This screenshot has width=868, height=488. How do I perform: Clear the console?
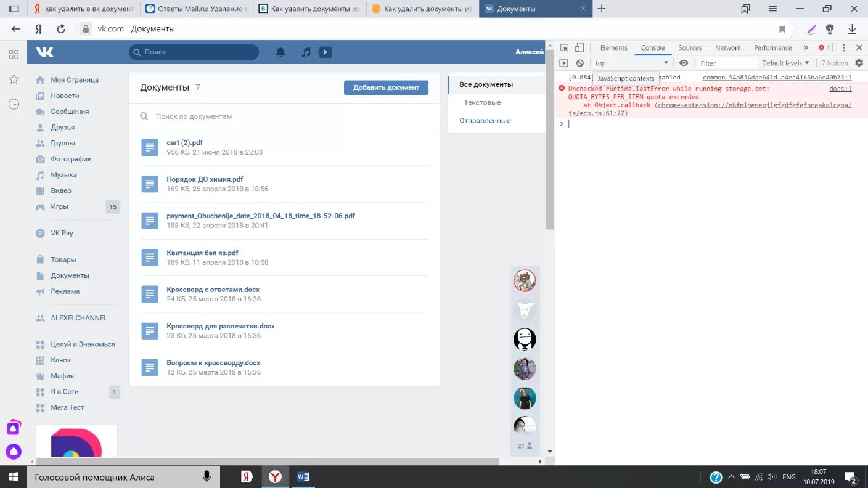580,63
